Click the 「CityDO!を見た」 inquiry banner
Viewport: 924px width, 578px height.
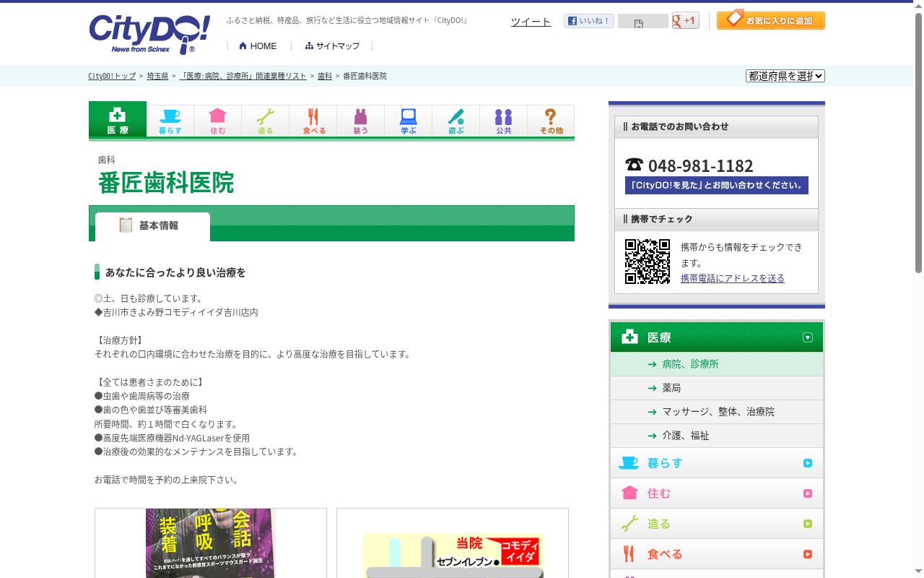[717, 186]
